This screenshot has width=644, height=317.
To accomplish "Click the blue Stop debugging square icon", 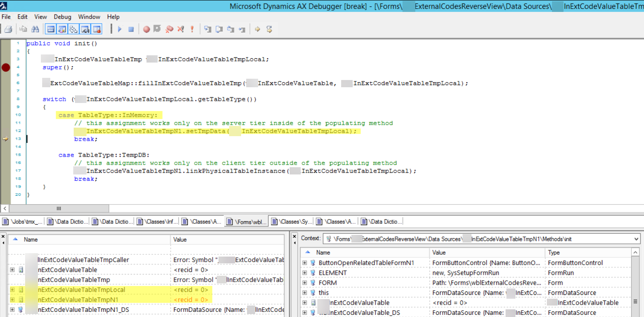I will (131, 29).
